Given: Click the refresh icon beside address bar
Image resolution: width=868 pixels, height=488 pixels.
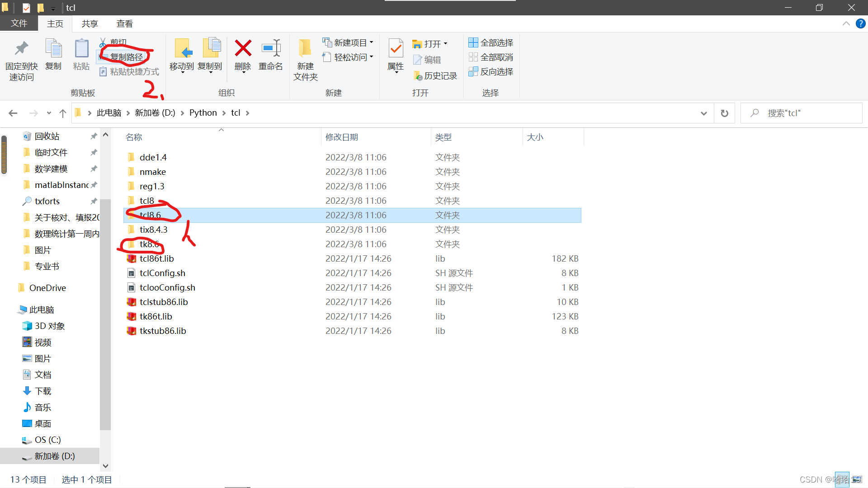Looking at the screenshot, I should pos(724,113).
